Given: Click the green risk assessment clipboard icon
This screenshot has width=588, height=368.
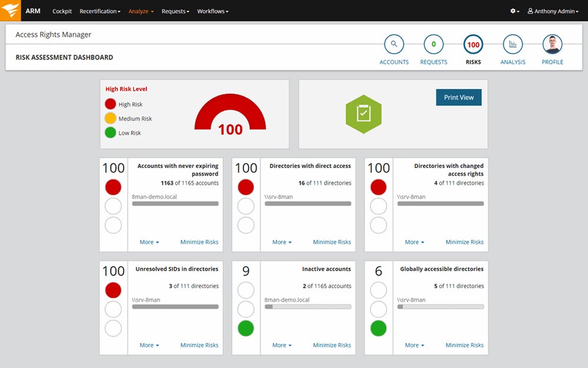Looking at the screenshot, I should pos(363,112).
